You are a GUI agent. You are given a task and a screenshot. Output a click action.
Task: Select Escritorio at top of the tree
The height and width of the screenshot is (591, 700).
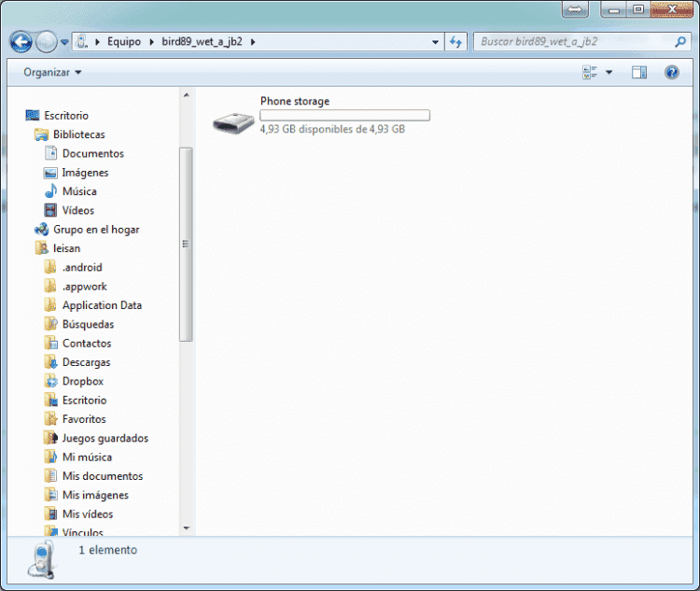(66, 115)
